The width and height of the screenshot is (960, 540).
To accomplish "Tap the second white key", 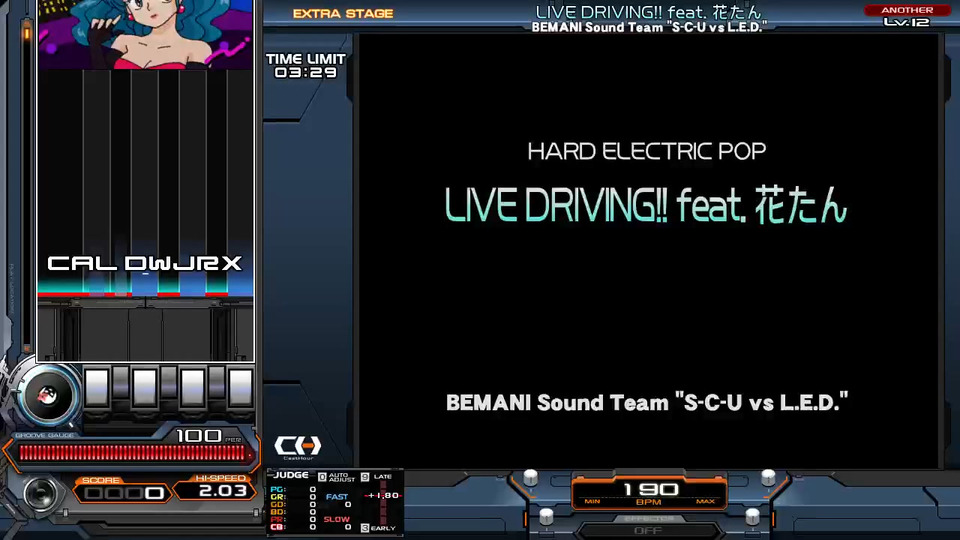I will click(x=144, y=388).
